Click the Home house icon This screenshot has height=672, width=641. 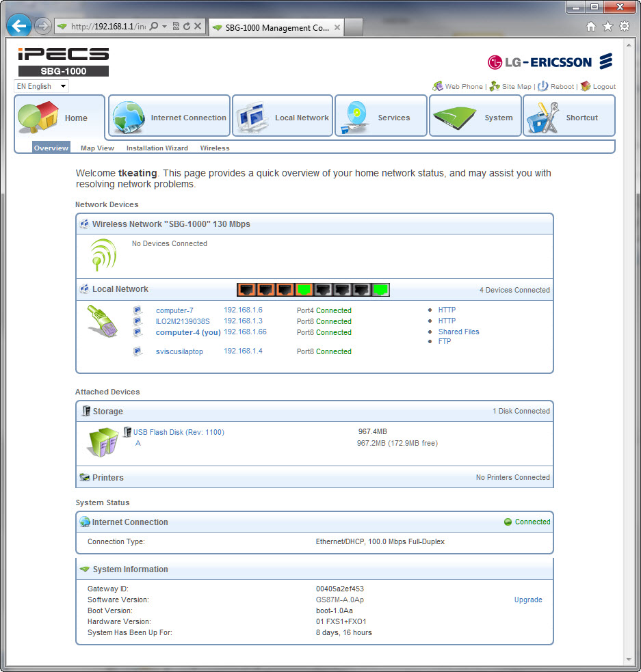click(x=38, y=116)
